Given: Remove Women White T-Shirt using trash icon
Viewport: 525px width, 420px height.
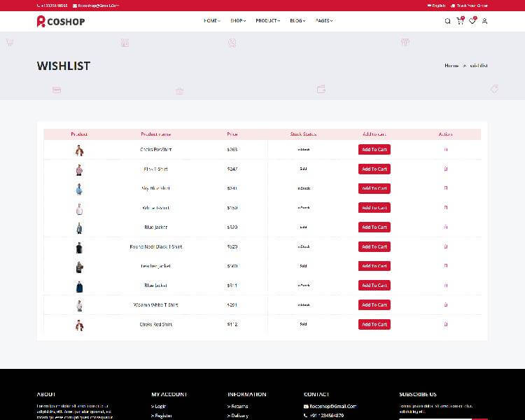Looking at the screenshot, I should (x=446, y=304).
